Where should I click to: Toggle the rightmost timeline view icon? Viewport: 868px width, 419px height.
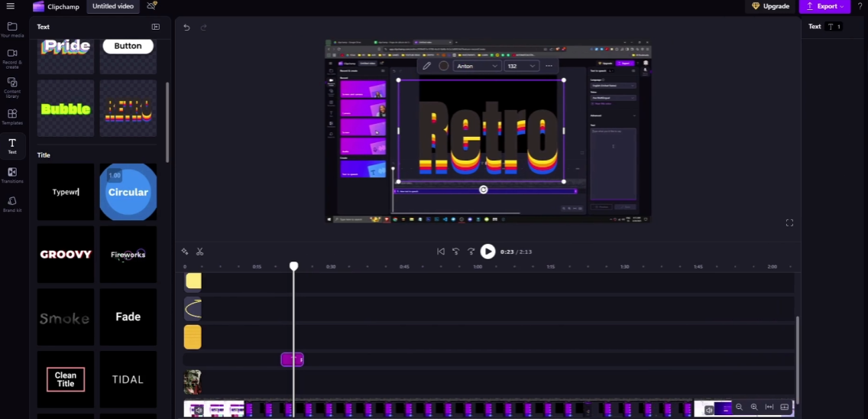(785, 407)
